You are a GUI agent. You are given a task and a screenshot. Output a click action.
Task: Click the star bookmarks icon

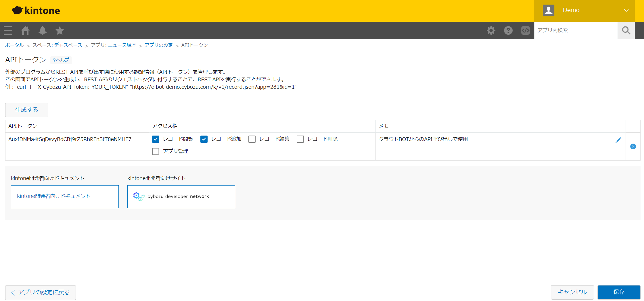click(60, 30)
